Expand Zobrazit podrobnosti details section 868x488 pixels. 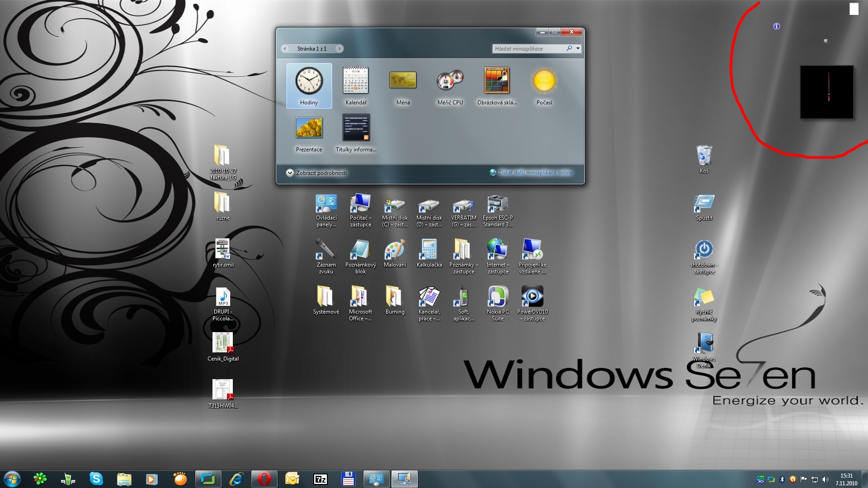click(290, 173)
